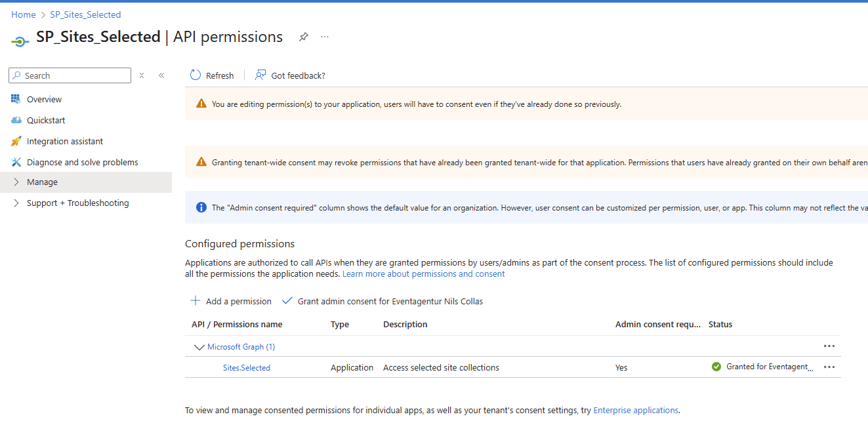Click the checkmark icon for Grant admin consent
Viewport: 868px width, 425px height.
[x=287, y=301]
